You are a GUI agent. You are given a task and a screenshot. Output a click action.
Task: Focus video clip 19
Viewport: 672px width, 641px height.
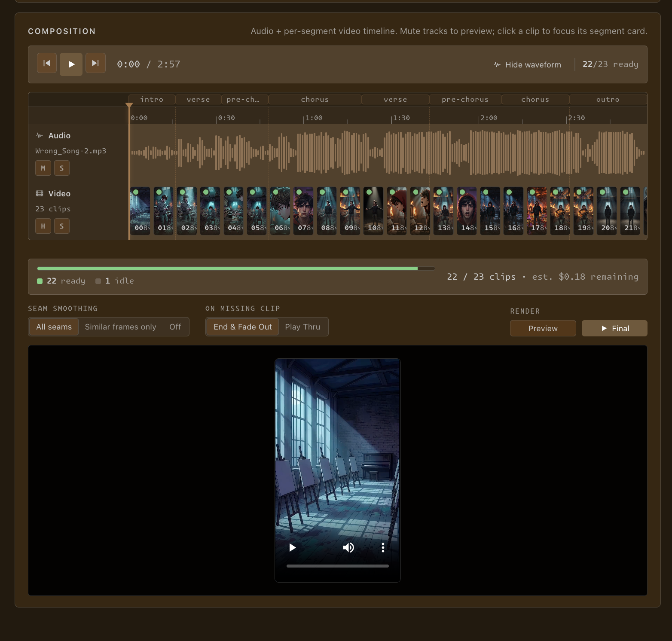(583, 211)
